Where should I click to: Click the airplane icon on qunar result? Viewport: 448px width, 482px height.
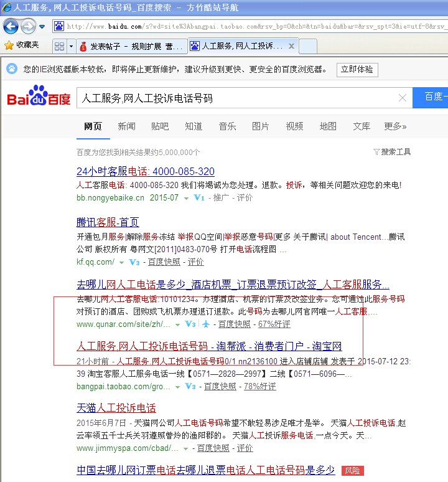[x=206, y=324]
